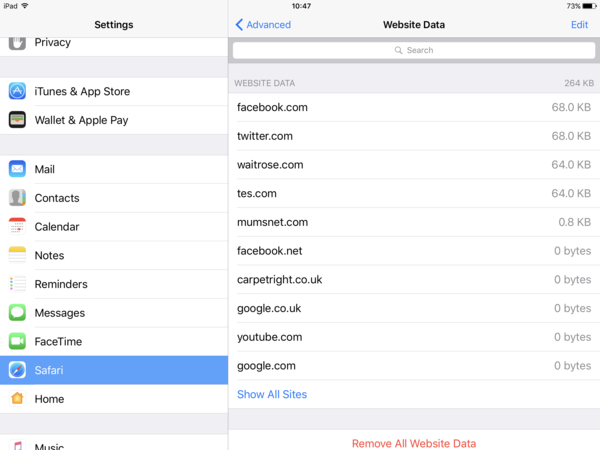Select facebook.net row
Image resolution: width=600 pixels, height=450 pixels.
click(x=414, y=251)
